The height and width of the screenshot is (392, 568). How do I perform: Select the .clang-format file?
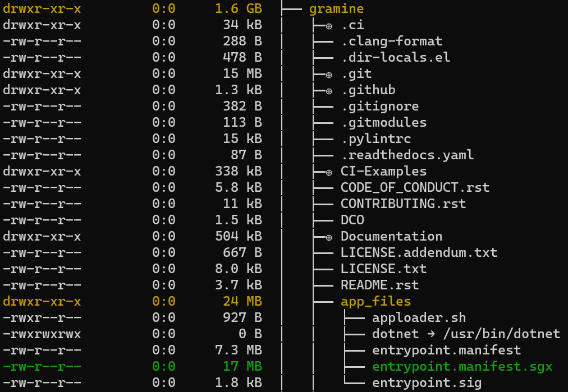coord(390,41)
